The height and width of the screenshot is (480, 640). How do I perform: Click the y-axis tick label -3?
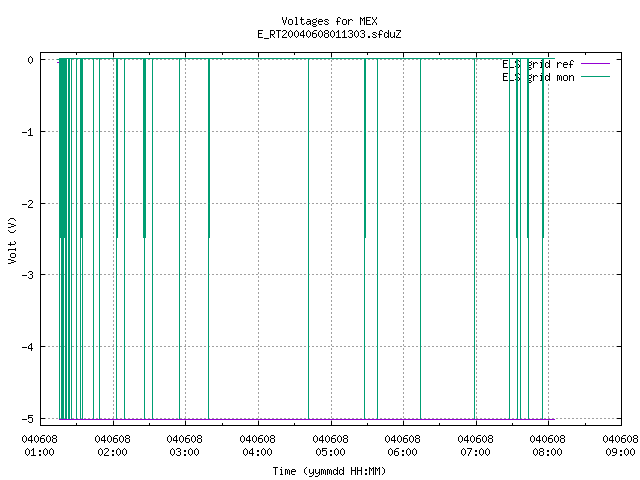click(x=27, y=275)
